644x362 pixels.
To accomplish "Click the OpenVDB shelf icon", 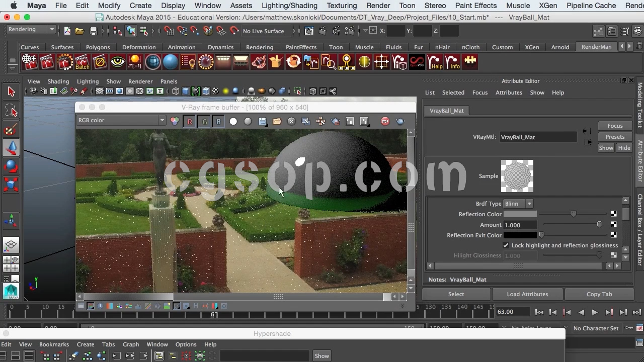I will pos(417,62).
